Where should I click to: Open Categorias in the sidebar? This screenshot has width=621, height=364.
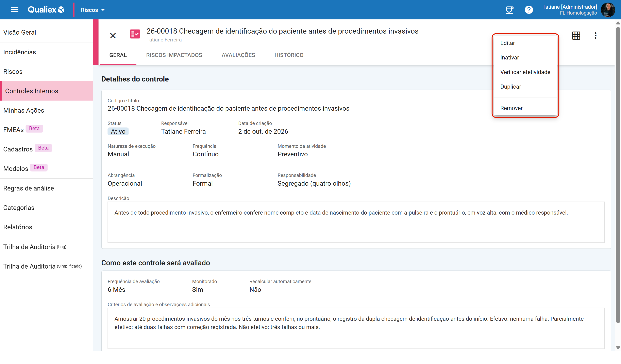tap(47, 208)
